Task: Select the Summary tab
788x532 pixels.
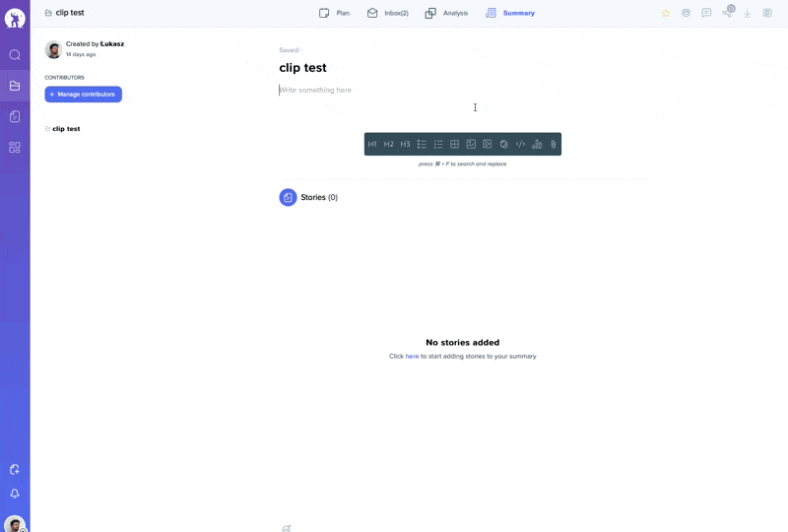Action: (x=510, y=13)
